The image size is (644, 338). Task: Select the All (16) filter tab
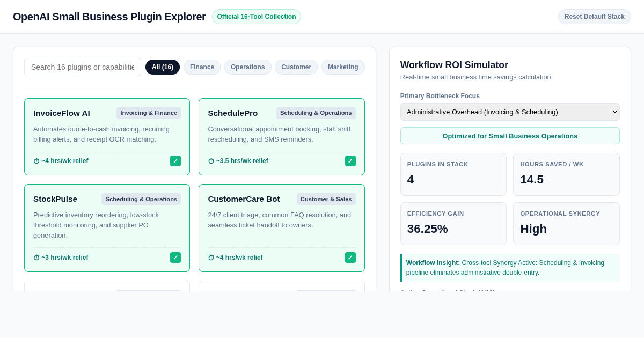[x=163, y=67]
